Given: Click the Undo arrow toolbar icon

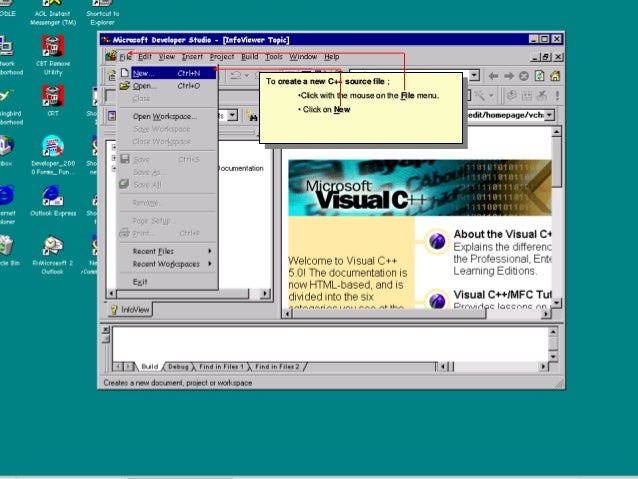Looking at the screenshot, I should [x=236, y=76].
